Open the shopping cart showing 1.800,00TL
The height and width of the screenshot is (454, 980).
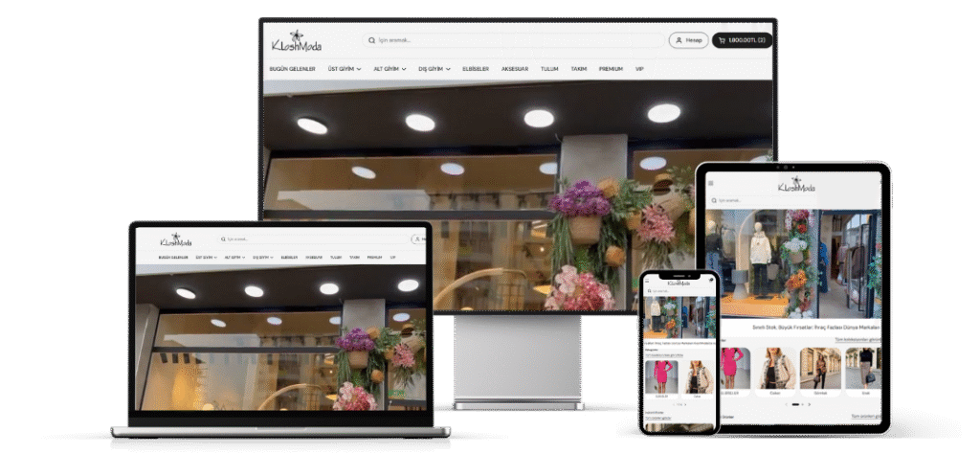pyautogui.click(x=740, y=40)
